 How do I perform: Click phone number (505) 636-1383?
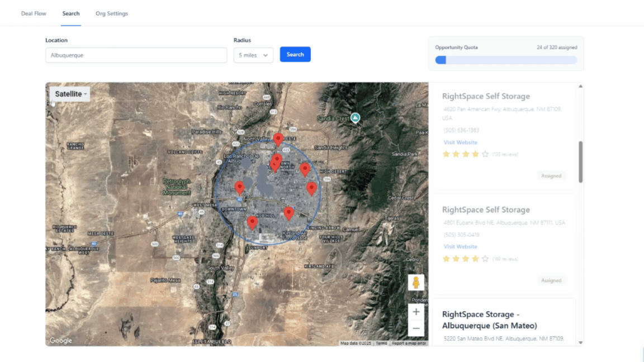pos(461,130)
